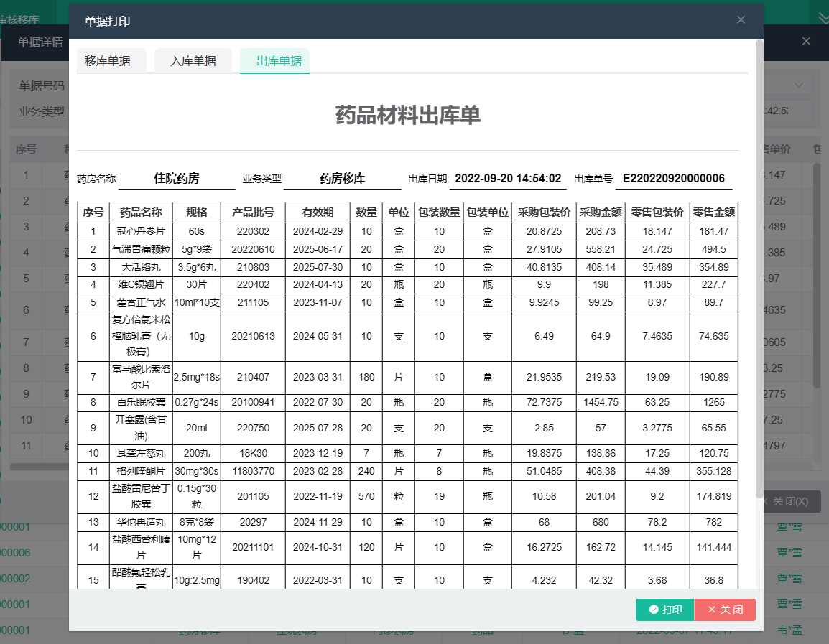Select 格列喹酮片 drug name cell

(x=141, y=471)
